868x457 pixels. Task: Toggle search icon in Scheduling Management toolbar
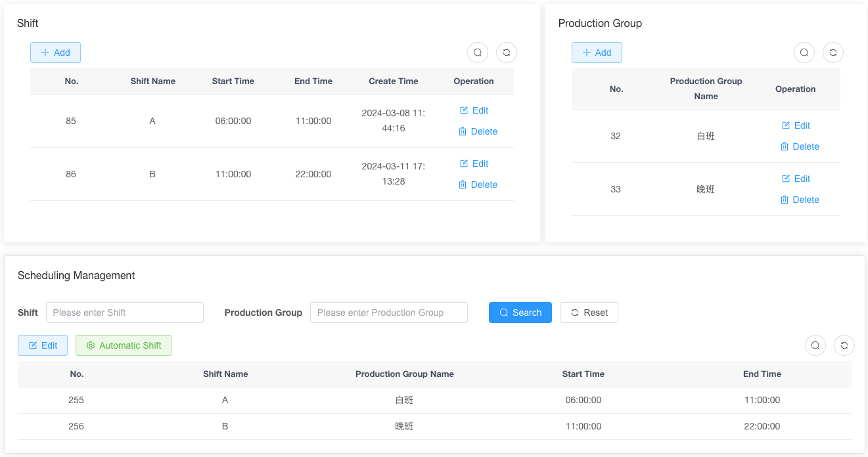click(815, 345)
